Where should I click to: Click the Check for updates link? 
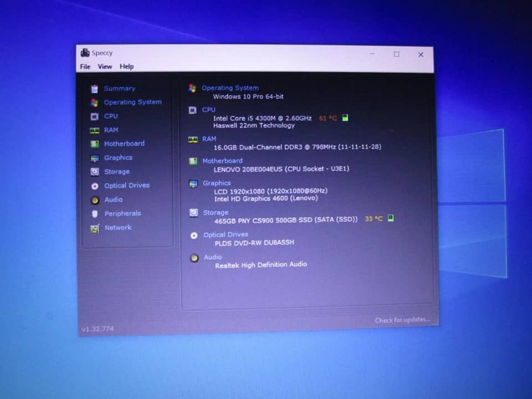pyautogui.click(x=402, y=320)
